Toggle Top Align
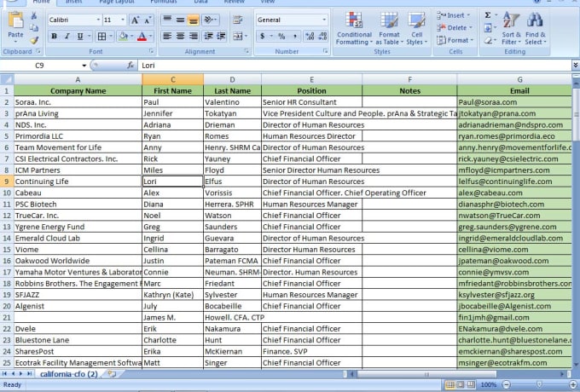This screenshot has width=580, height=392. click(167, 20)
